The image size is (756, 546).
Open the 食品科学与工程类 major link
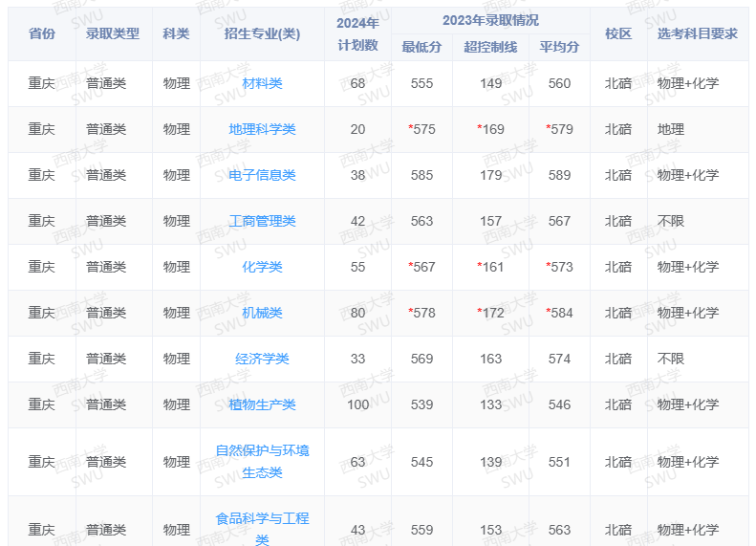click(x=262, y=529)
